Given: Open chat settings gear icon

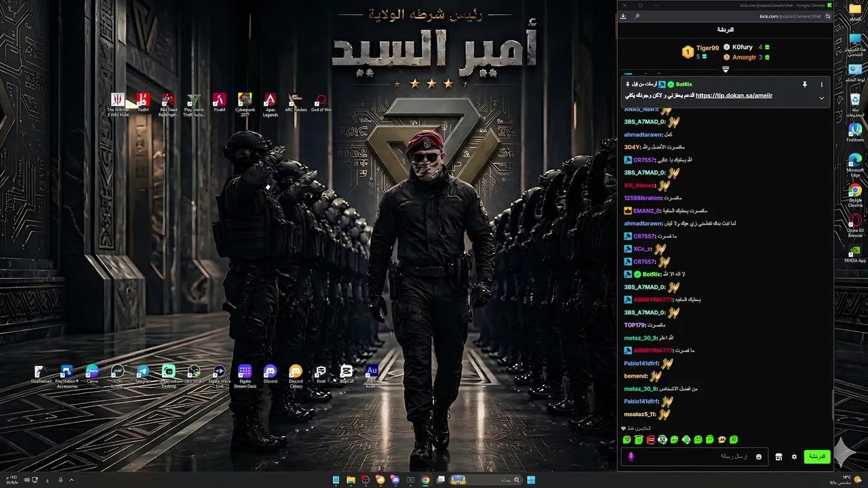Looking at the screenshot, I should [x=794, y=457].
